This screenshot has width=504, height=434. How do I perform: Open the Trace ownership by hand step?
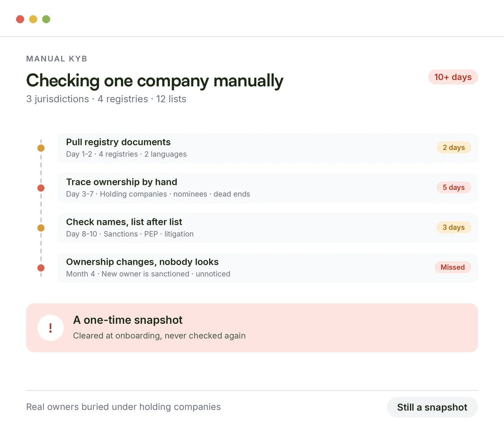(x=268, y=188)
